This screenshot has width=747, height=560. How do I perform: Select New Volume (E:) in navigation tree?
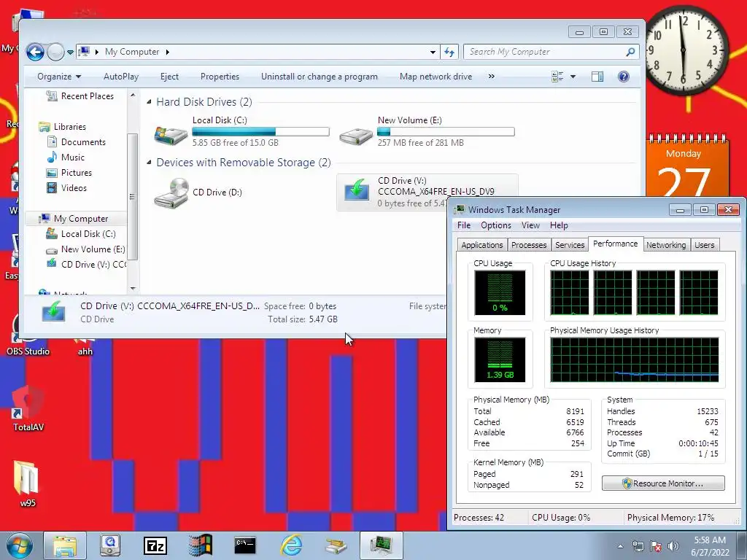tap(86, 249)
